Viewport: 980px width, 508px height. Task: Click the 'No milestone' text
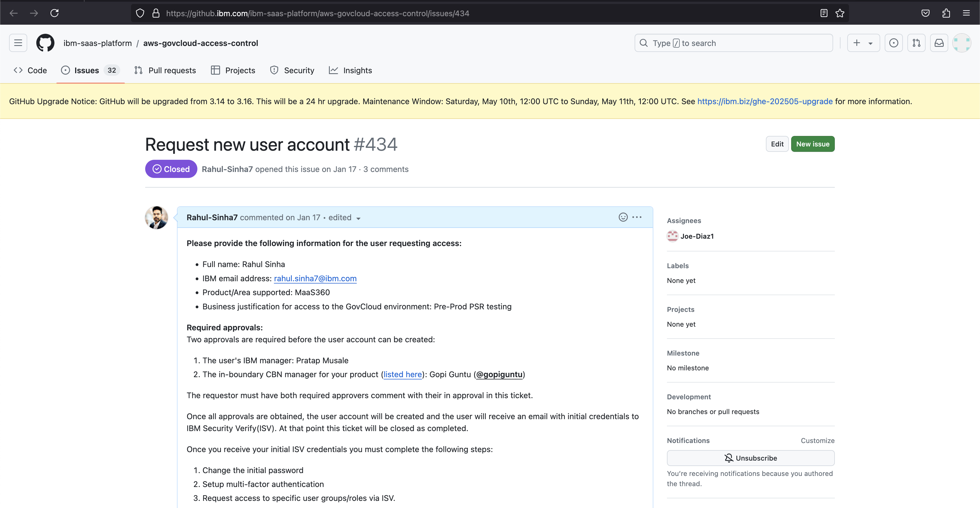pos(688,368)
